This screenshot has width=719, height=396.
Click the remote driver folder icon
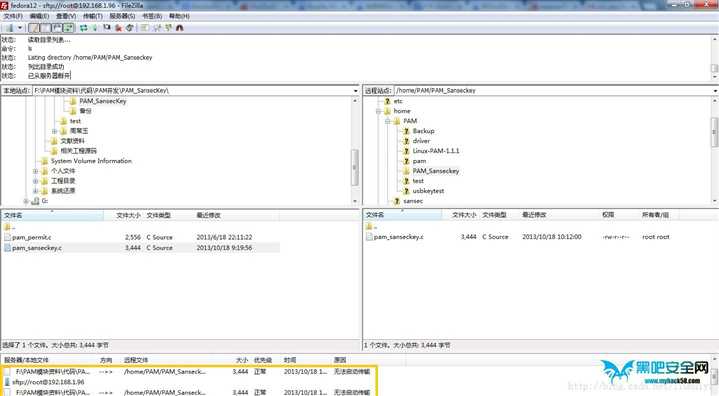(406, 141)
